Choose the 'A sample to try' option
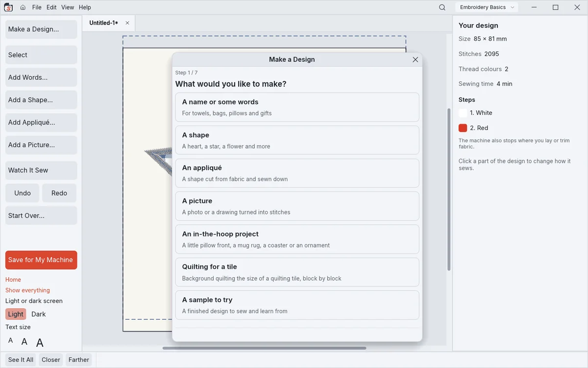This screenshot has height=368, width=588. 297,305
